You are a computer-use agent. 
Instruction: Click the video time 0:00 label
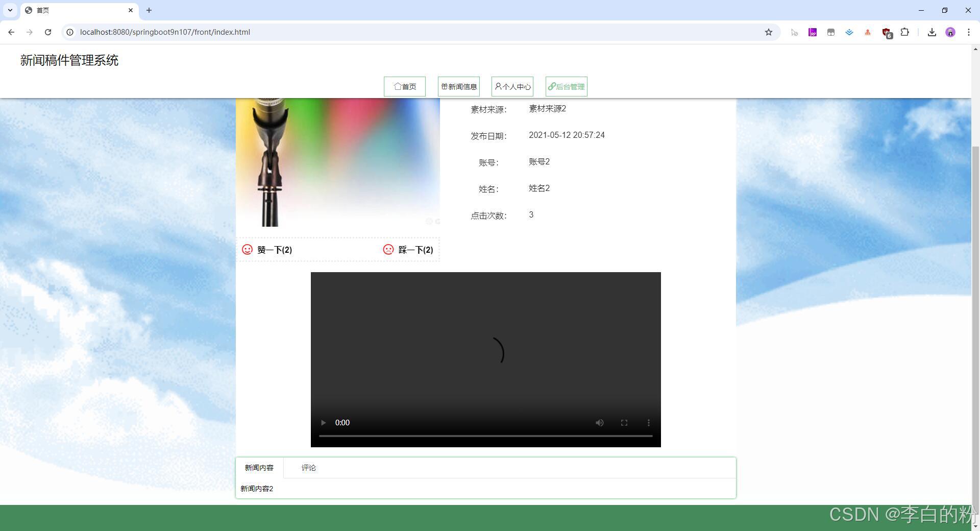click(x=342, y=423)
